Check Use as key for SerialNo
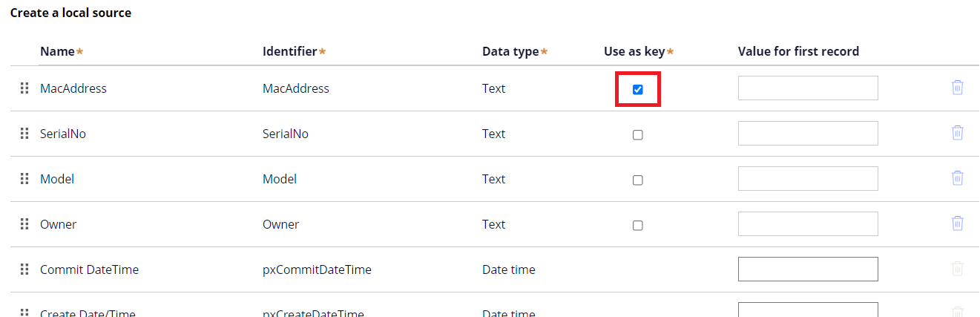This screenshot has width=980, height=317. coord(637,135)
